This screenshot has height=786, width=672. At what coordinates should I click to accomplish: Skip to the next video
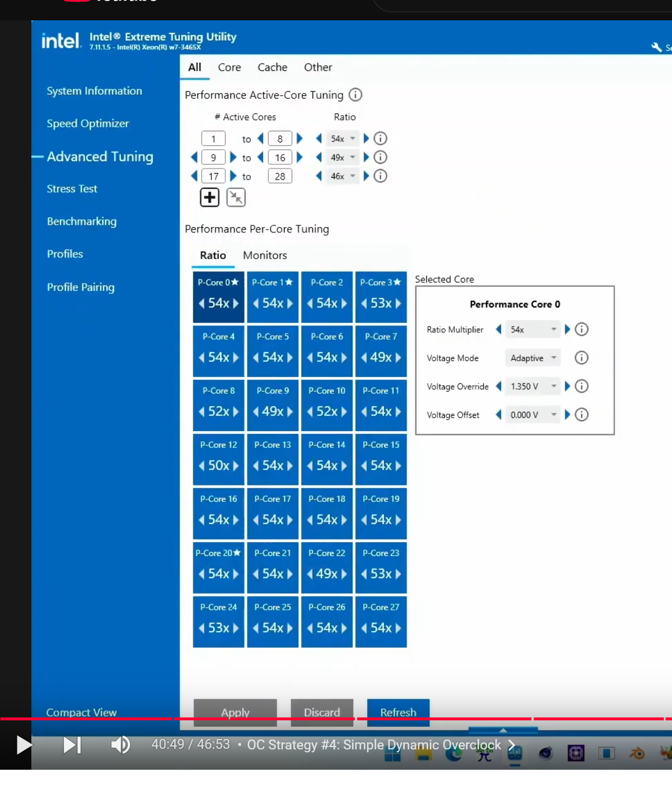[72, 745]
